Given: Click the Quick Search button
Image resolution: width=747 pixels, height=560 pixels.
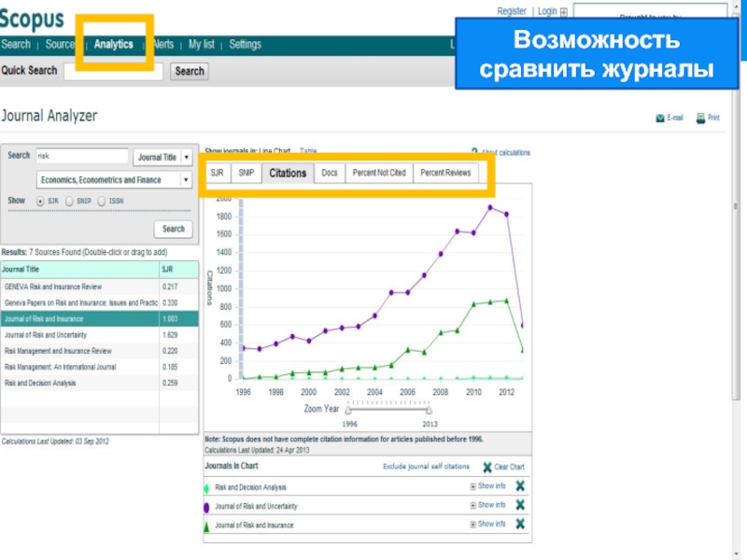Looking at the screenshot, I should 190,71.
